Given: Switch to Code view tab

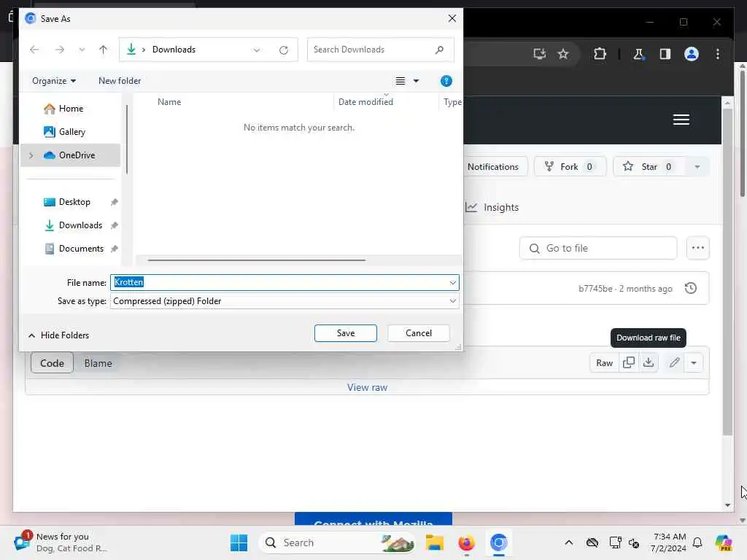Looking at the screenshot, I should (52, 363).
